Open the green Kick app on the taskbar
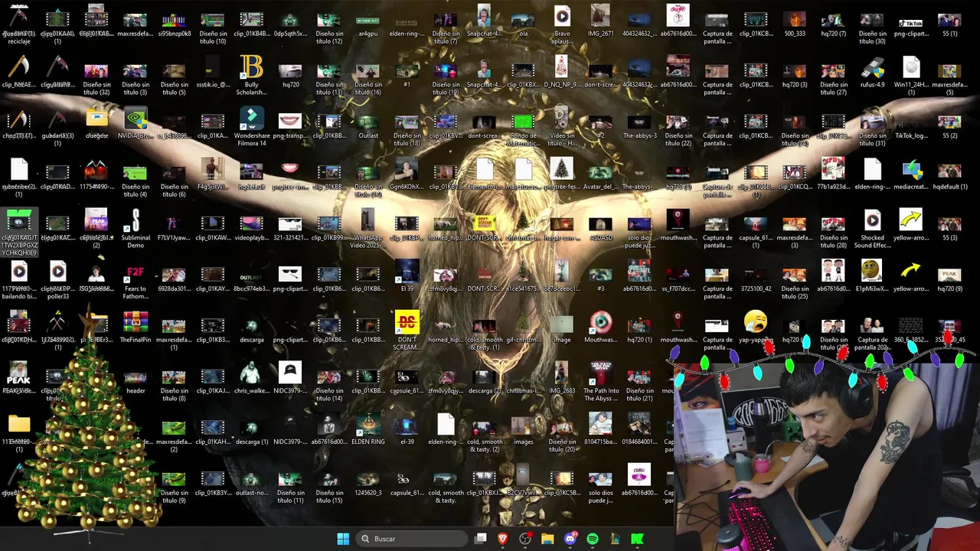Screen dimensions: 980x551 [x=636, y=539]
